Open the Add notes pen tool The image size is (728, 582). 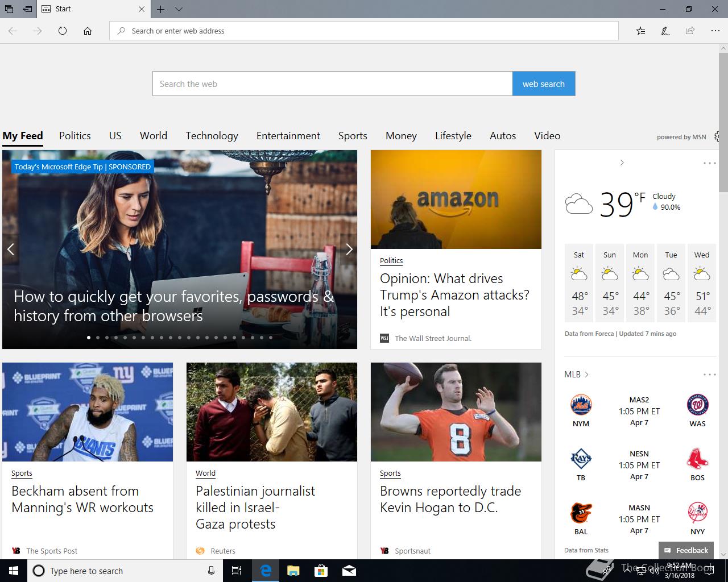coord(665,31)
